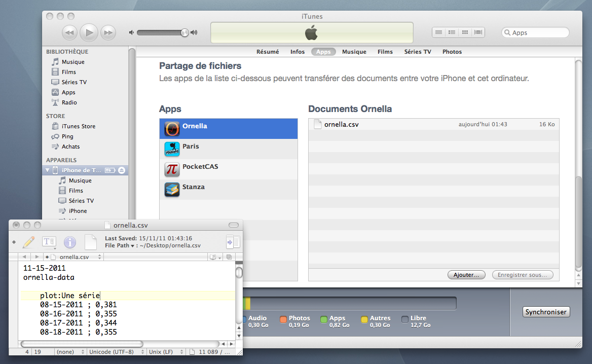Open the Infos tab
Screen dimensions: 592x364
(298, 52)
